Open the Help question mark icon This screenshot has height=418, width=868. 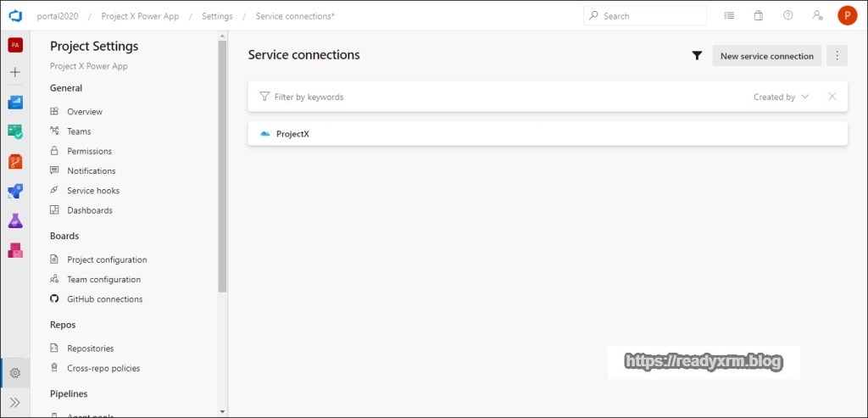[788, 15]
